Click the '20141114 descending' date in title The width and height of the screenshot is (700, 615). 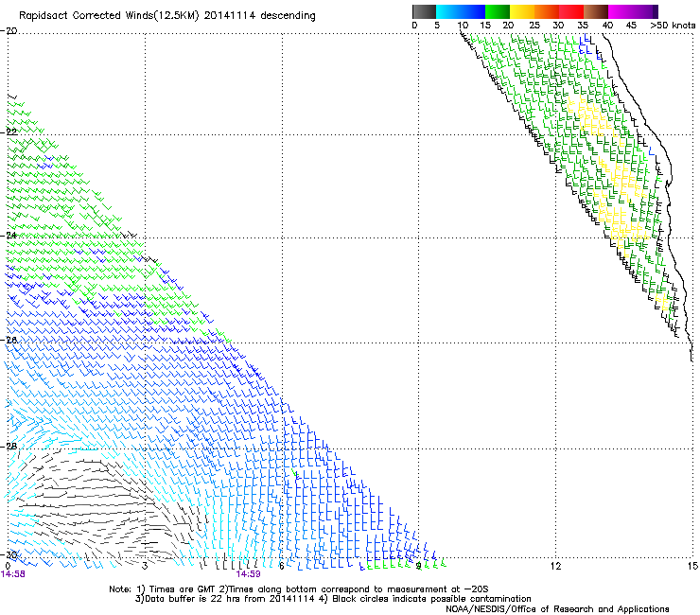259,16
